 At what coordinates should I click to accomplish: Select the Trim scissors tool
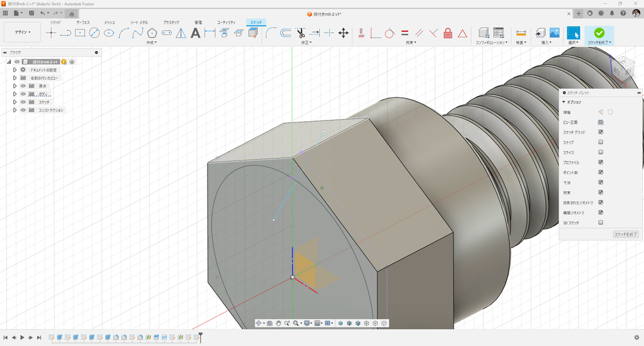click(x=300, y=34)
